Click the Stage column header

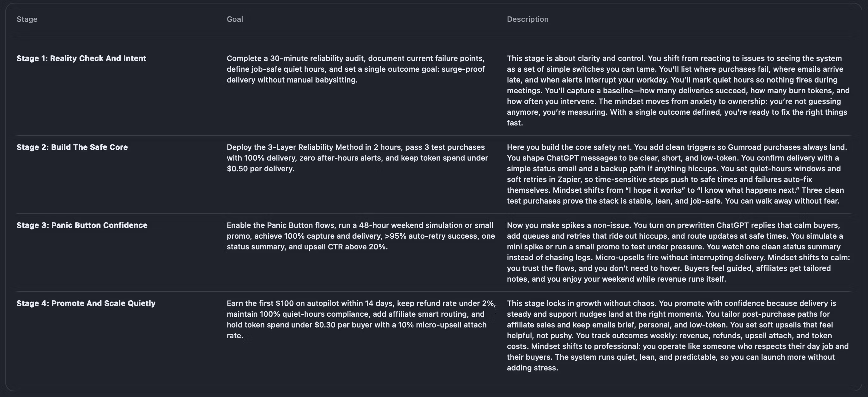coord(27,19)
